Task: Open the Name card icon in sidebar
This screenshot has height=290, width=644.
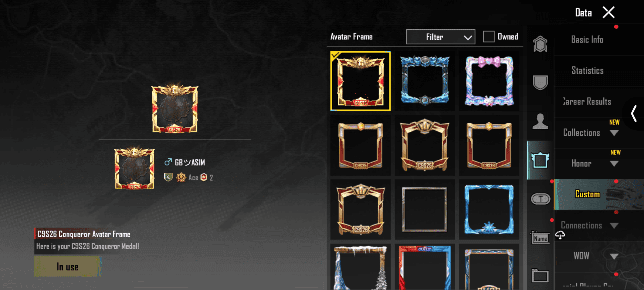Action: pos(540,238)
